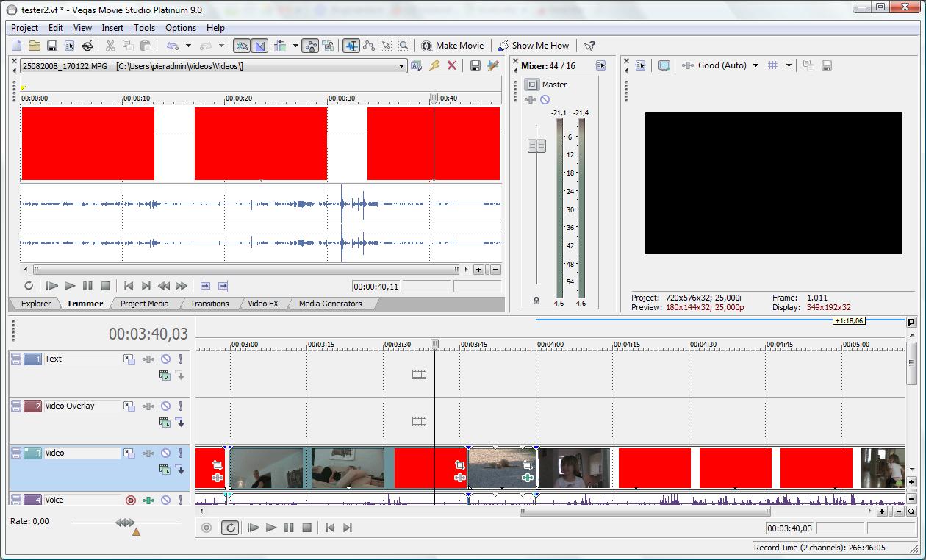Screen dimensions: 926x560
Task: Open a project with the Open File icon
Action: point(34,45)
